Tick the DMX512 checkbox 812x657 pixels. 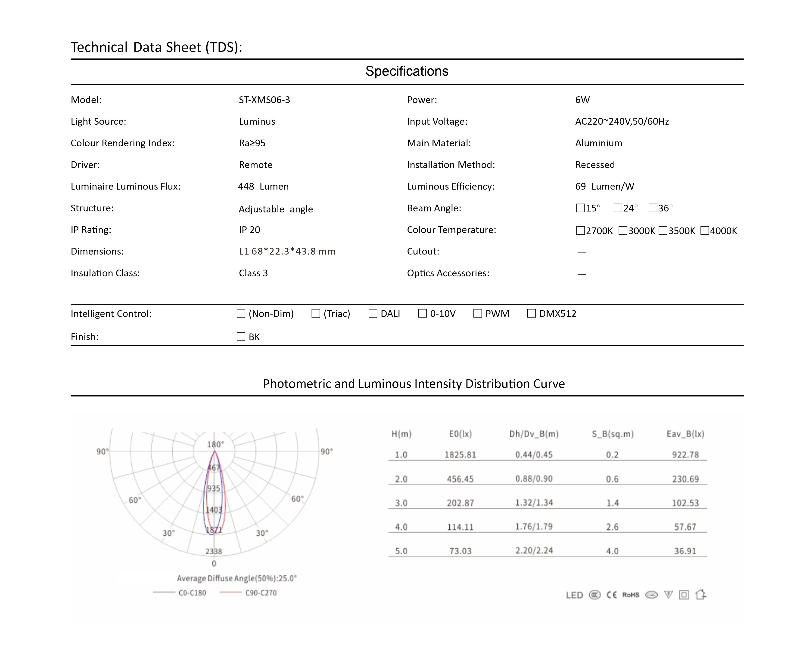pyautogui.click(x=531, y=313)
